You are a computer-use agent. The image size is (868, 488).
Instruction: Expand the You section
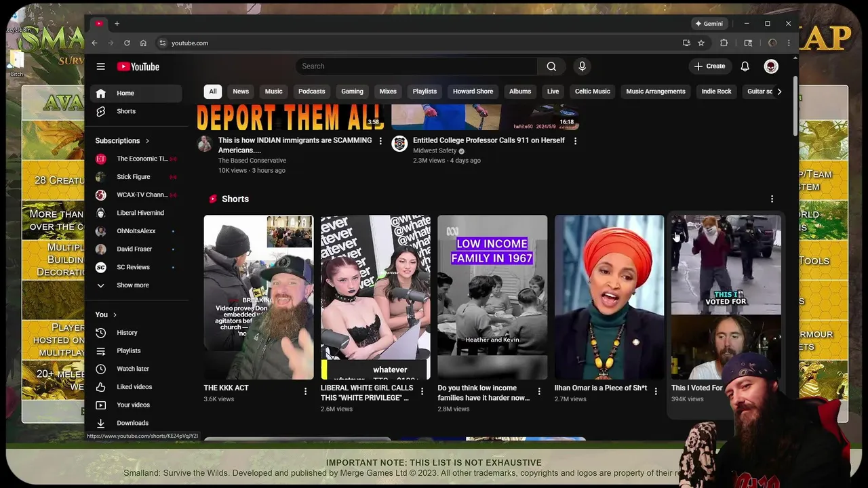(106, 314)
